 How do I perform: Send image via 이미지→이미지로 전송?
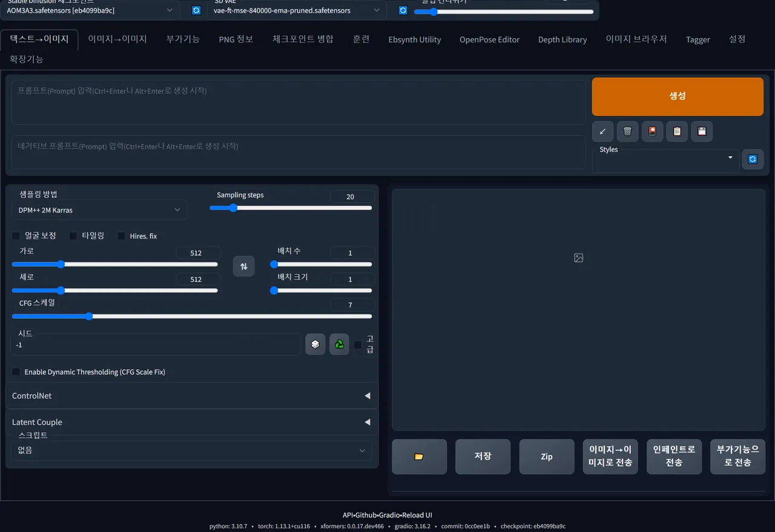(x=610, y=457)
